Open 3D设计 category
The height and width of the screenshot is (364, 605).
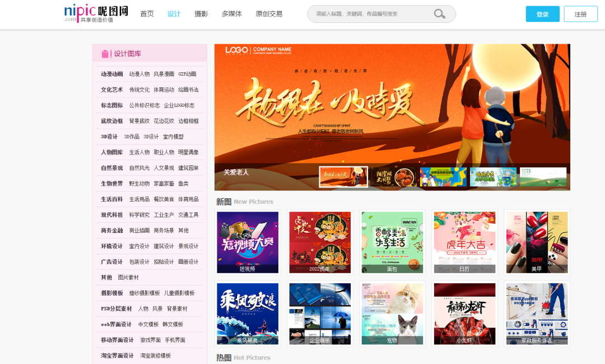coord(109,137)
